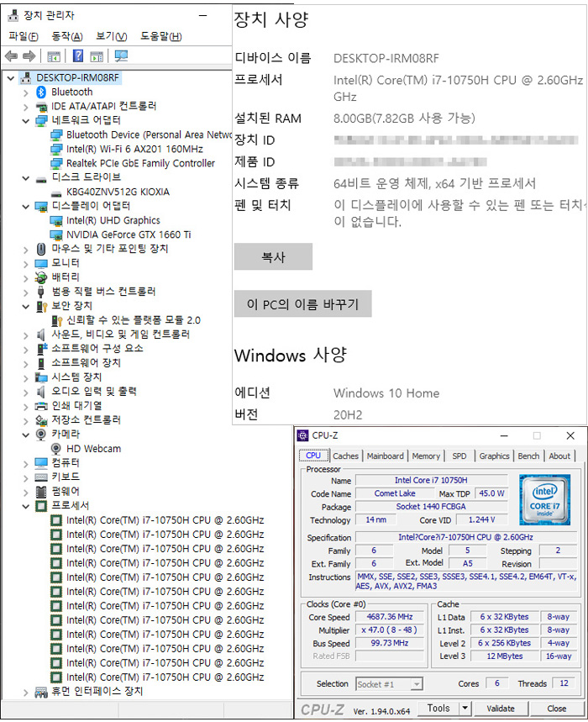
Task: Click the Intel UHD Graphics adapter icon
Action: click(x=56, y=220)
